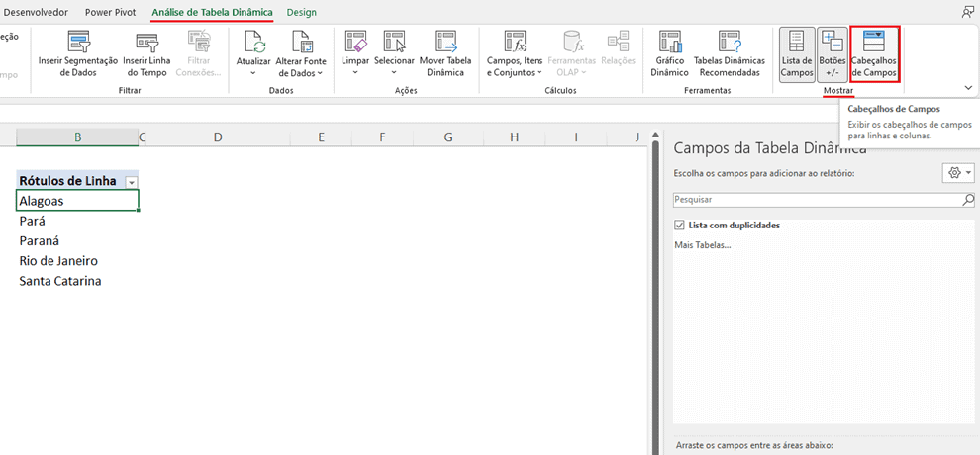Screen dimensions: 980x455
Task: Click the search magnifier in fields pane
Action: [x=968, y=200]
